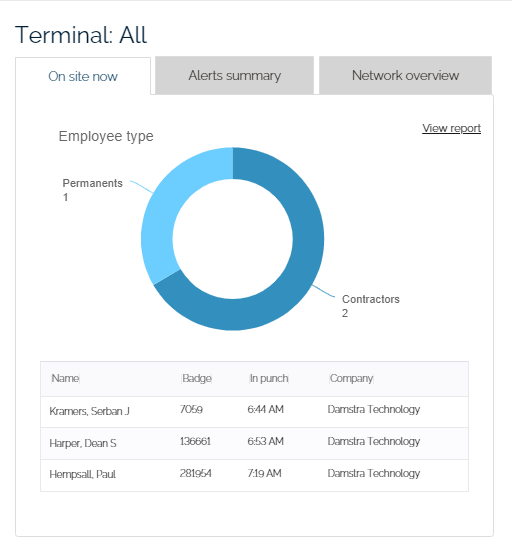512x552 pixels.
Task: Select the Harper, Dean S row
Action: click(254, 444)
